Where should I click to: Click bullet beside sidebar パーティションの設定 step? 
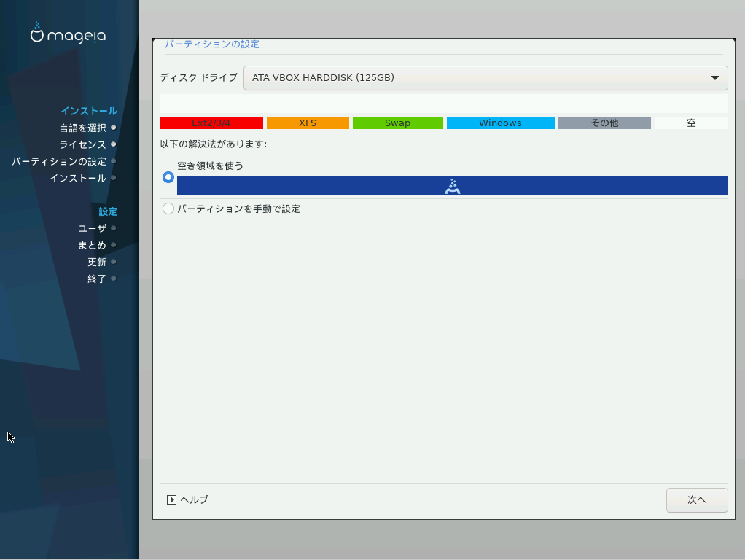[x=114, y=161]
